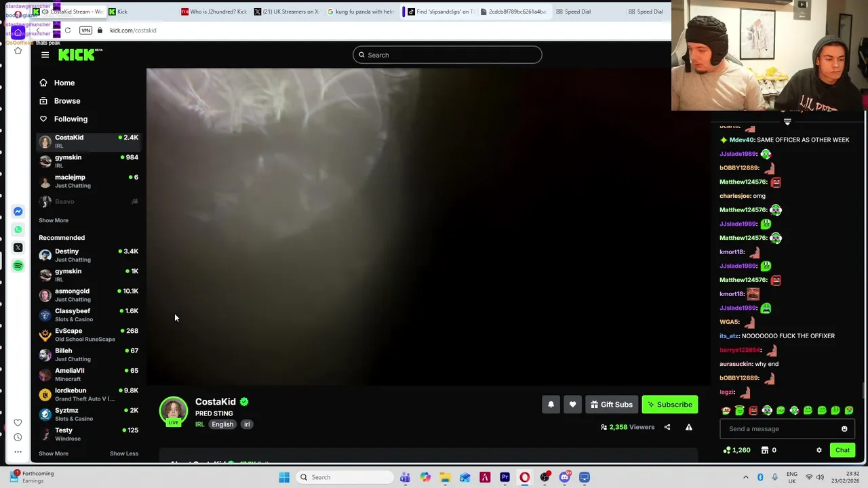Open Opera sidebar heart bookmarks icon
Viewport: 868px width, 488px height.
coord(18,423)
